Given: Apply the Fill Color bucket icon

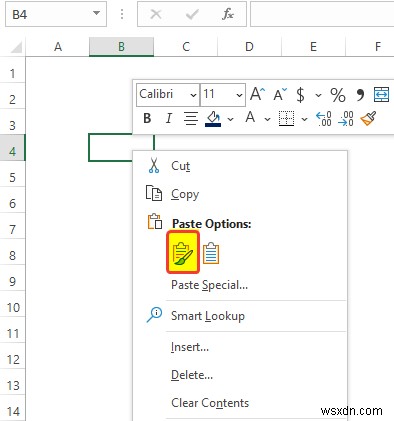Looking at the screenshot, I should click(x=213, y=119).
